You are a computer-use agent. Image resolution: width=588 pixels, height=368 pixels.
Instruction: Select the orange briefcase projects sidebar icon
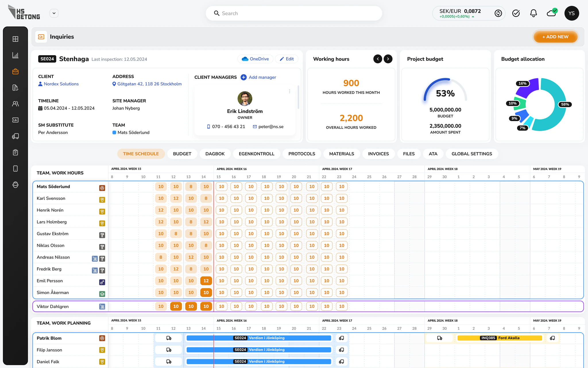pos(16,71)
